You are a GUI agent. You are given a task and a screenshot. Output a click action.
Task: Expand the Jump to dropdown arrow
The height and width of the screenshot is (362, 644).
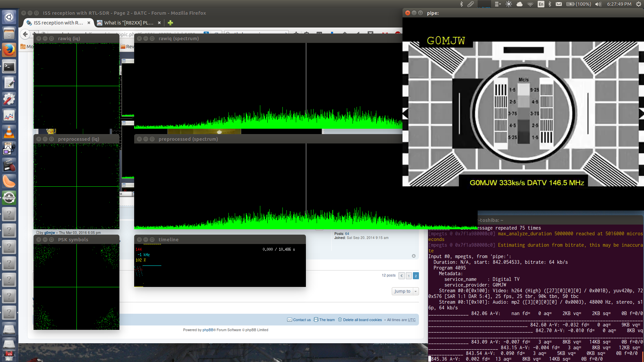pyautogui.click(x=416, y=291)
